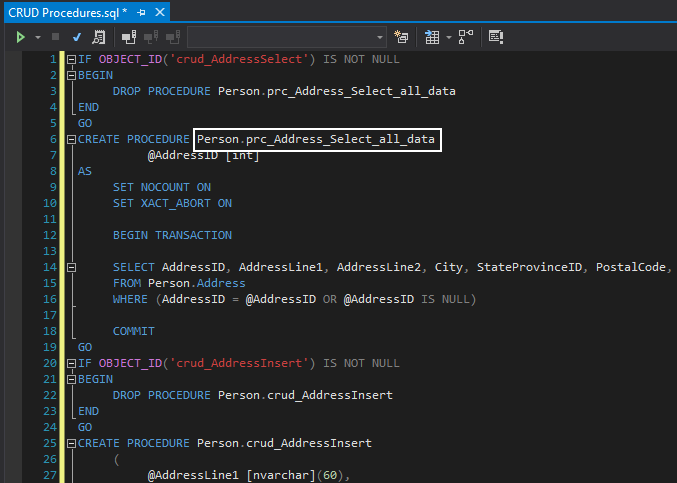Click the highlighted Person.prc_Address_Select_all_data name on line 6
The image size is (677, 483).
tap(316, 139)
